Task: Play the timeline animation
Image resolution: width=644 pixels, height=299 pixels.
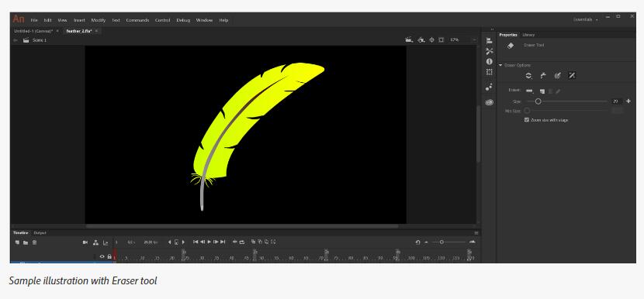Action: [209, 242]
